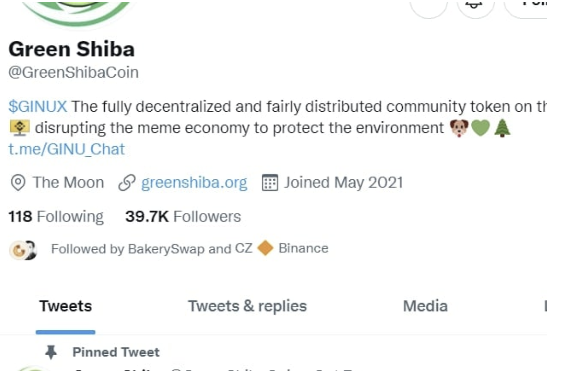Select the Tweets tab
This screenshot has width=588, height=372.
tap(65, 306)
